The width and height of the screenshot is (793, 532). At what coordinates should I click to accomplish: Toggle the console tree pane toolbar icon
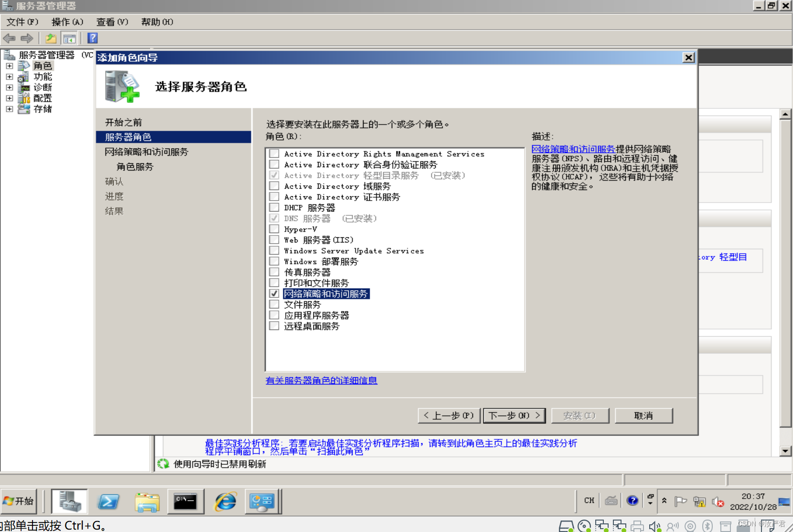pos(69,38)
